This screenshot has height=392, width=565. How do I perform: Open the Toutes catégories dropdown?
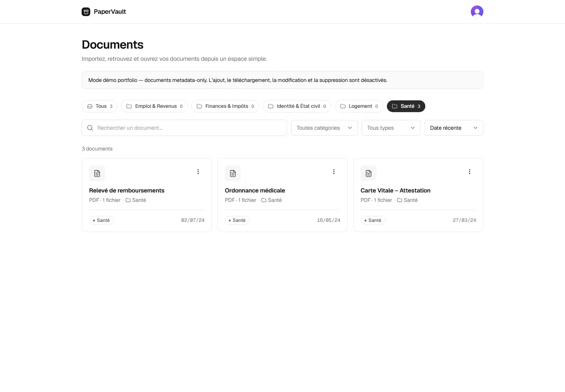tap(324, 128)
